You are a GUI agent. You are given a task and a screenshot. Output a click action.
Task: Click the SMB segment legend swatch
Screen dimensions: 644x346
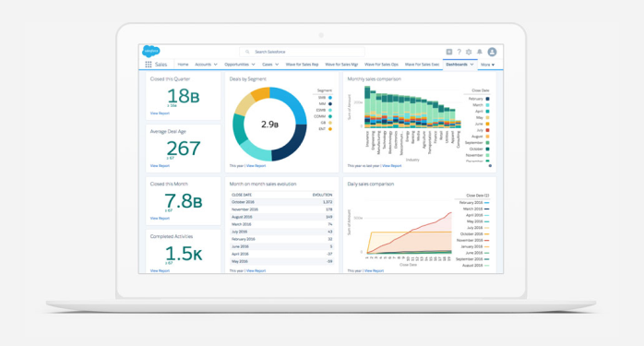click(x=329, y=98)
